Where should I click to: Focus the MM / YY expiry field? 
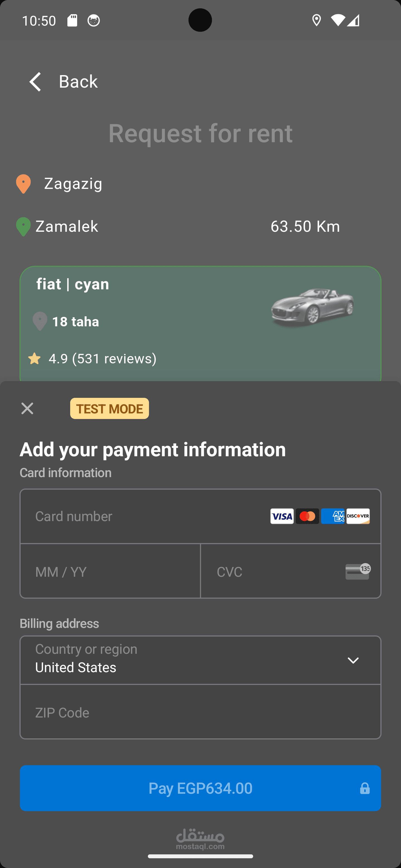point(110,571)
